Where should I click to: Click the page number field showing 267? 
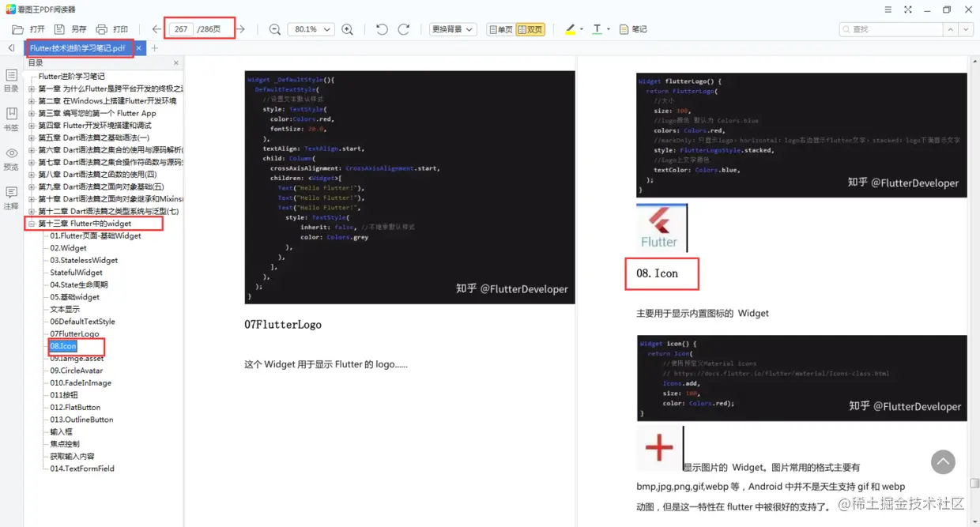[181, 29]
